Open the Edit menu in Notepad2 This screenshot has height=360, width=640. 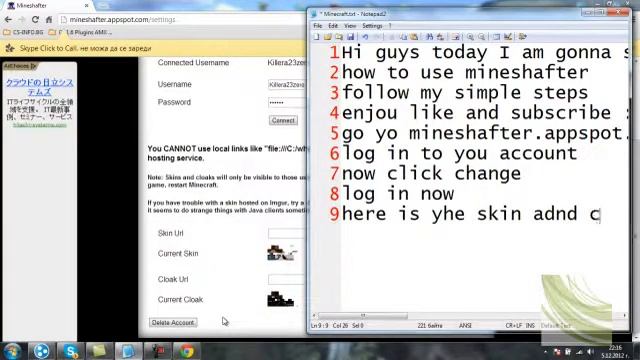333,26
